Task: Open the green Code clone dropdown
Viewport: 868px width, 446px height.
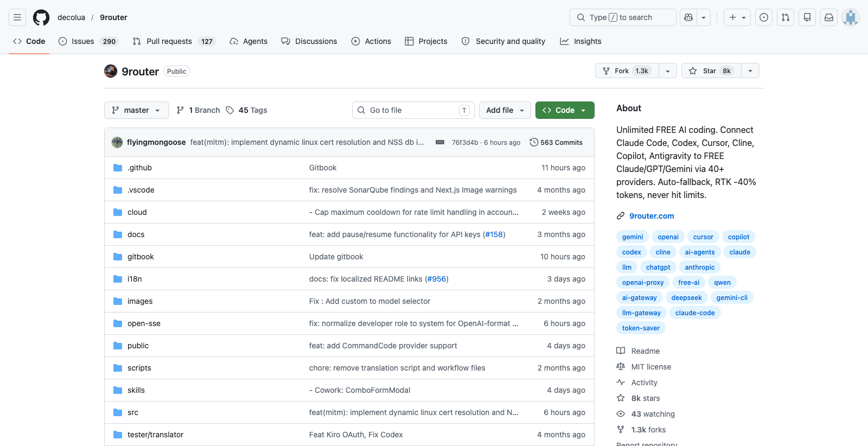Action: point(565,110)
